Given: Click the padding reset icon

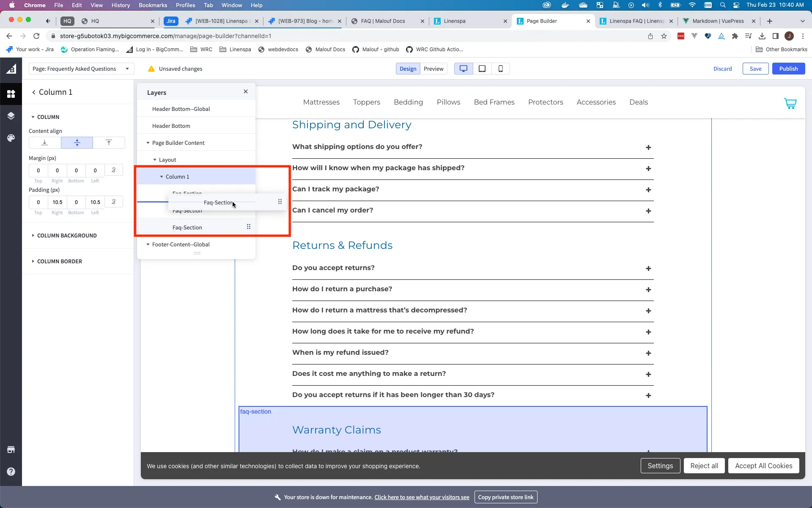Looking at the screenshot, I should 113,202.
